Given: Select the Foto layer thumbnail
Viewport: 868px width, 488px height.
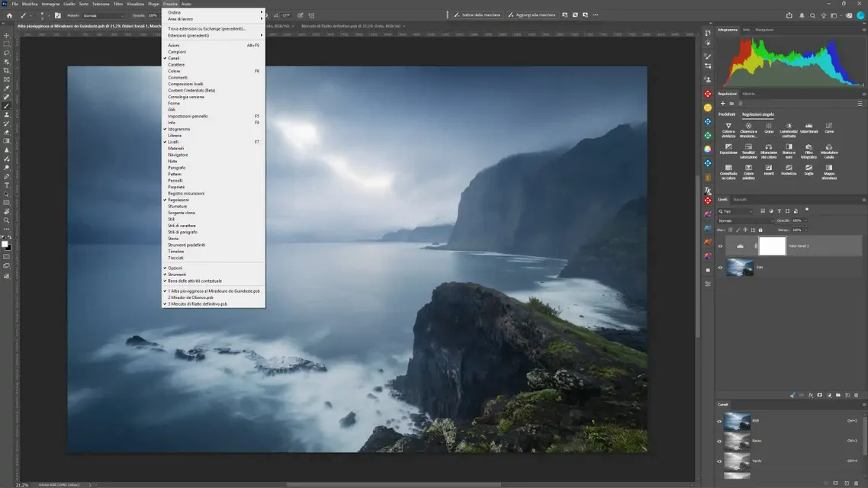Looking at the screenshot, I should click(x=740, y=267).
